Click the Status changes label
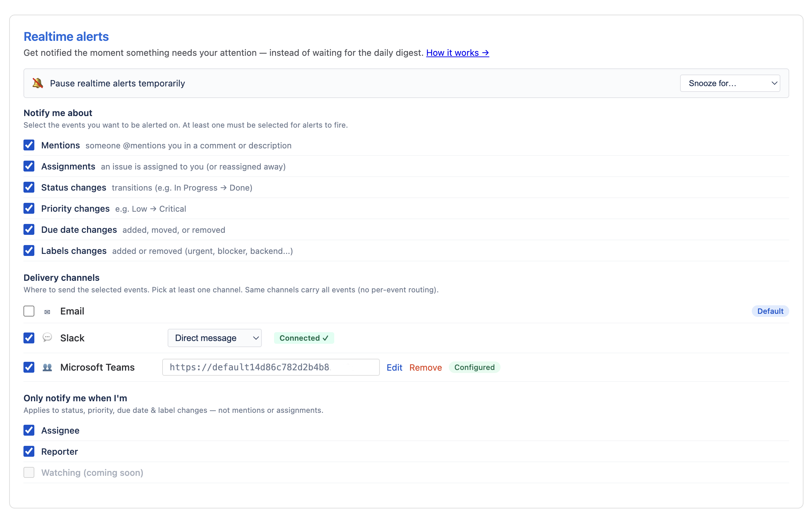The image size is (812, 518). pyautogui.click(x=74, y=188)
